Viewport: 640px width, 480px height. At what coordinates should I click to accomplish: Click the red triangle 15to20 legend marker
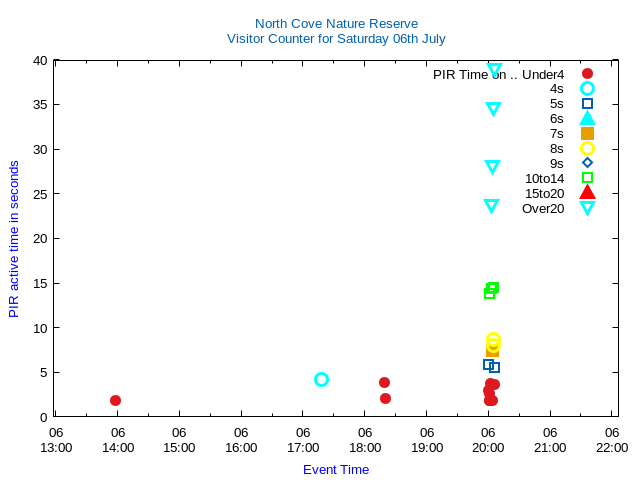(x=587, y=192)
